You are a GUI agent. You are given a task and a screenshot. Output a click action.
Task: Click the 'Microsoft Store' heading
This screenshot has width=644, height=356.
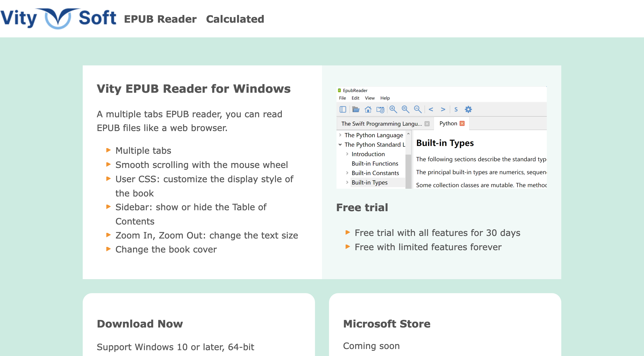pyautogui.click(x=386, y=324)
